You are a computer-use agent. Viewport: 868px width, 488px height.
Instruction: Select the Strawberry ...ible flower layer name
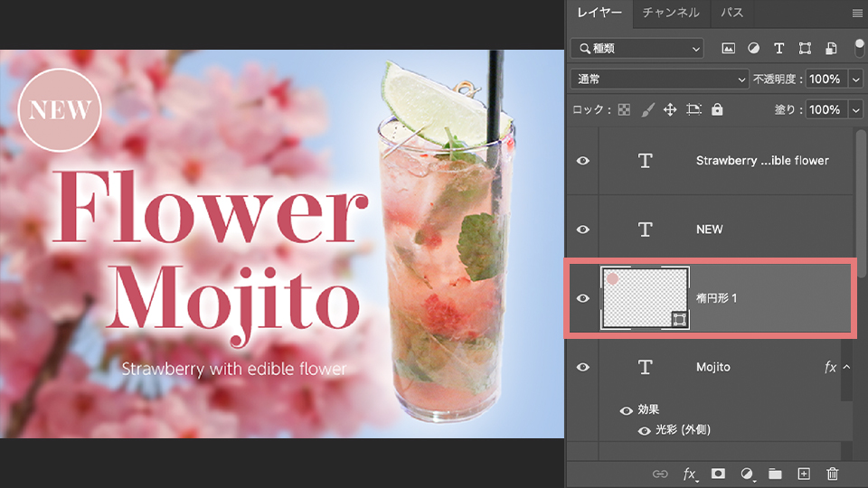pyautogui.click(x=762, y=161)
